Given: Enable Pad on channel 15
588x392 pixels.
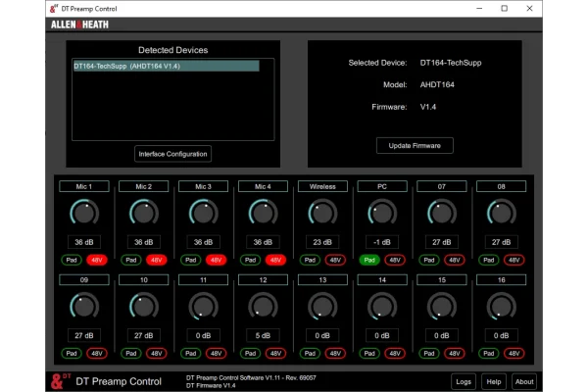Looking at the screenshot, I should (429, 354).
